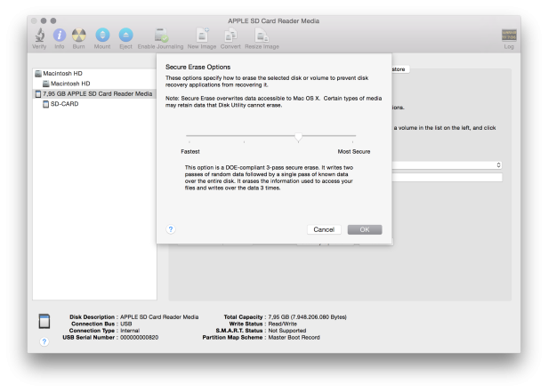Screen dimensions: 548x392
Task: Select the indented Macintosh HD volume
Action: (x=70, y=84)
